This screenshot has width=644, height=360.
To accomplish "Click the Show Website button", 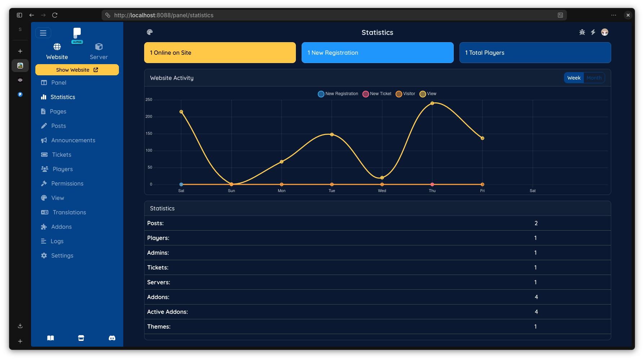I will (77, 70).
